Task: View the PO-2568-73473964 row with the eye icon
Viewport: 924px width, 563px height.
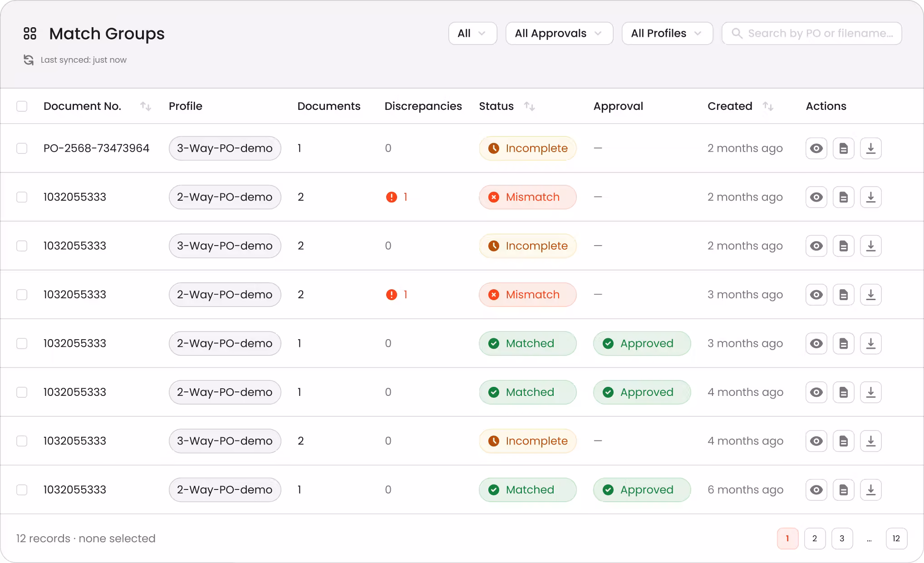Action: click(816, 148)
